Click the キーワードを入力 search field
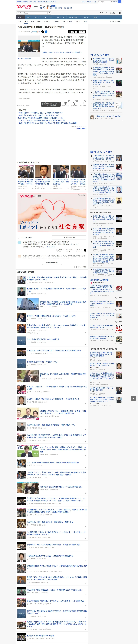Image resolution: width=138 pixels, height=644 pixels. coord(32,13)
